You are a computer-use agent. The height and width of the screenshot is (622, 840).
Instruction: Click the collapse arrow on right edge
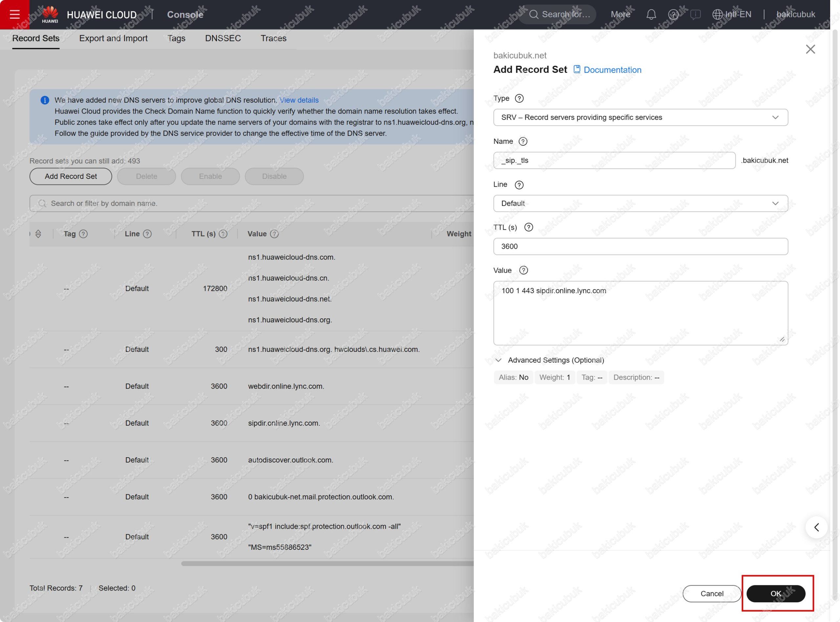pyautogui.click(x=816, y=527)
